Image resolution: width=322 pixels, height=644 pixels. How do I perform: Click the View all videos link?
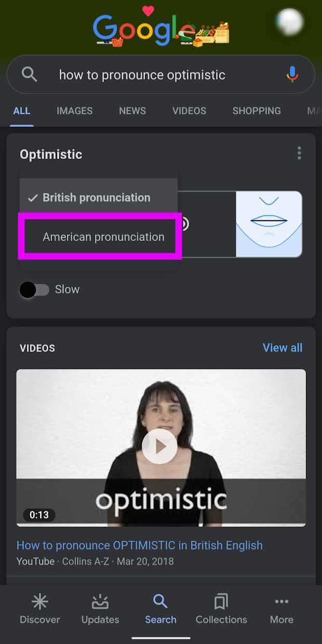point(283,348)
